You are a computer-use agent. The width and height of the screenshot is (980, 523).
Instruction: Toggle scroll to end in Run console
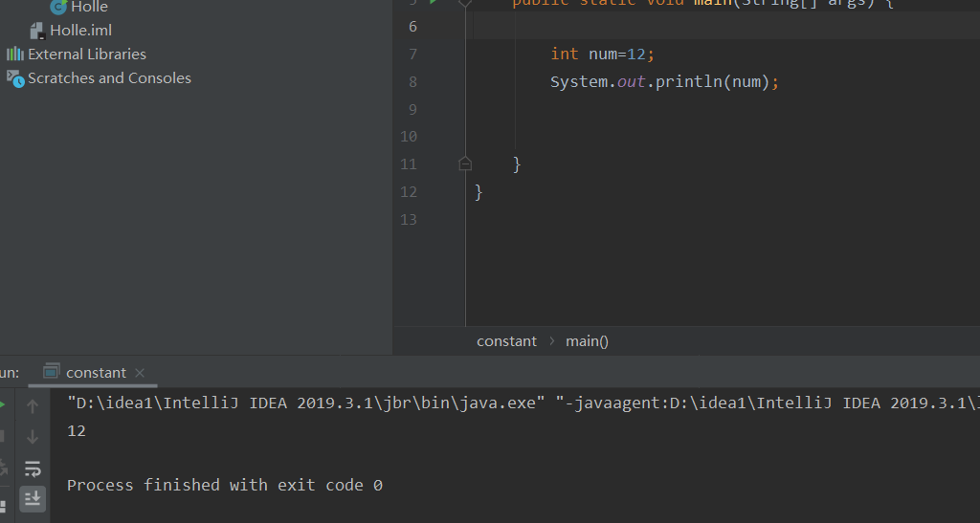tap(33, 499)
